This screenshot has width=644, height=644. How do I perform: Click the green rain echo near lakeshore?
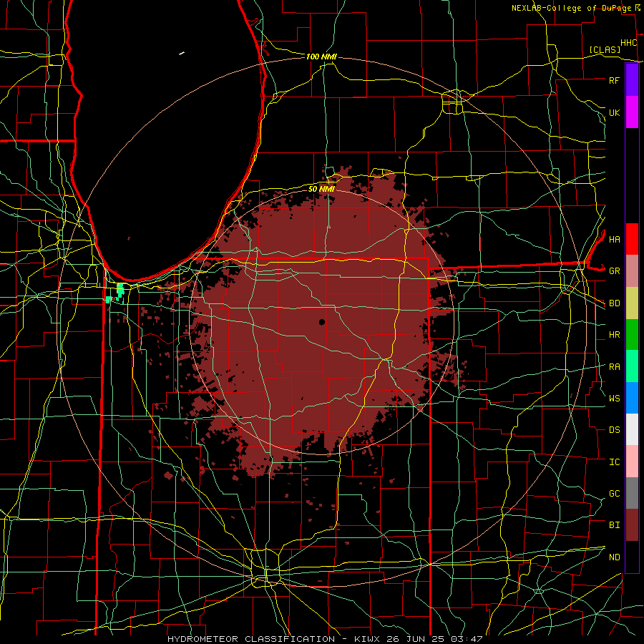click(x=120, y=291)
